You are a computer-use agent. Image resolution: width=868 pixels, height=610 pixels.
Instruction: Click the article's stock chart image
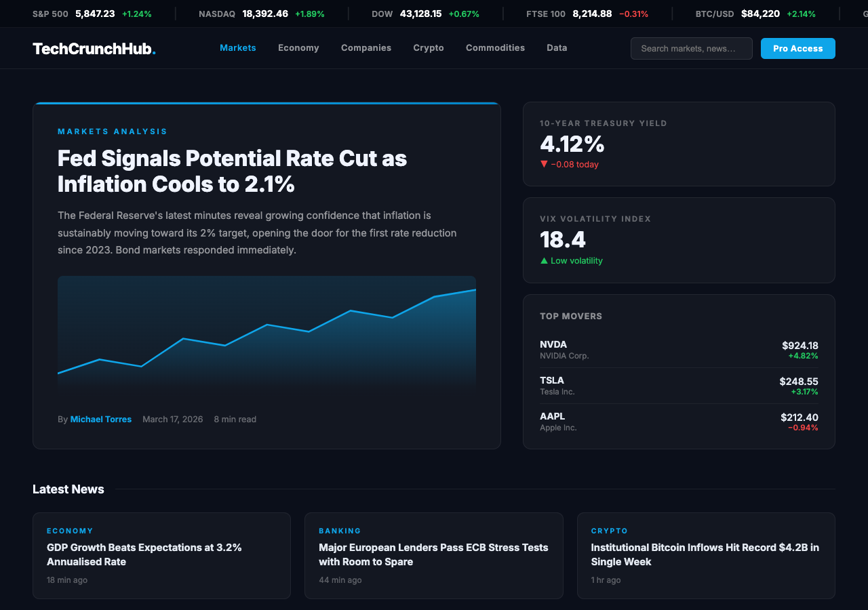click(x=267, y=332)
